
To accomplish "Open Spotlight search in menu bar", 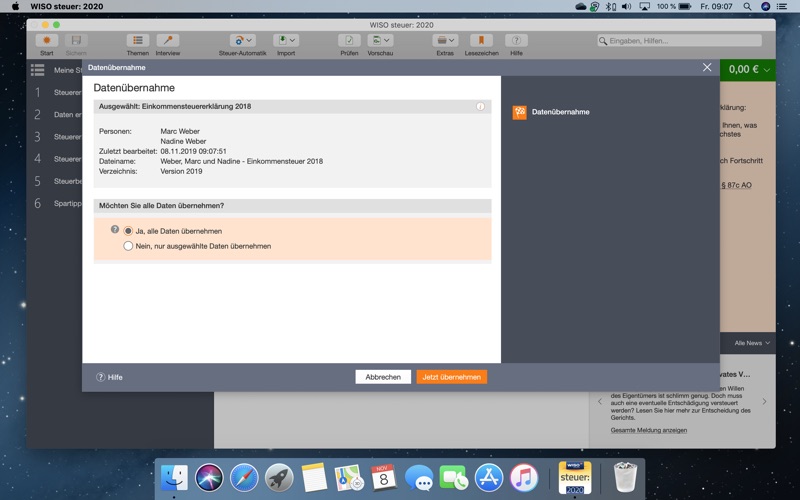I will tap(747, 6).
